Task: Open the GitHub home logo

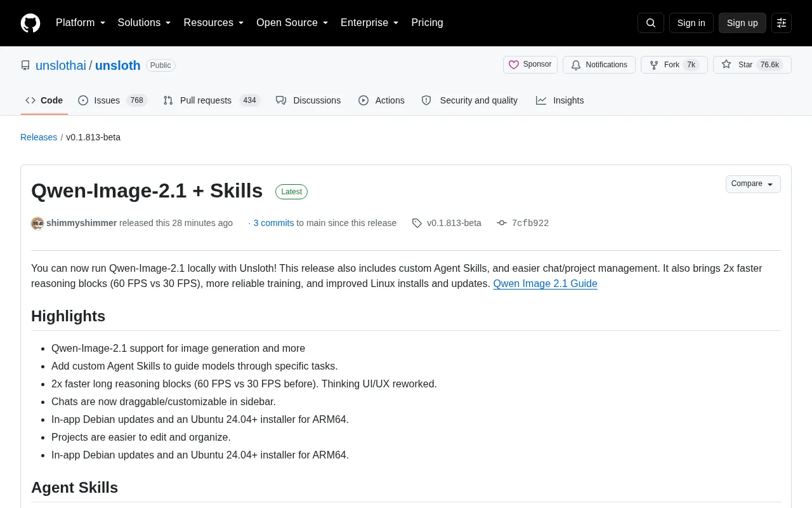Action: point(30,23)
